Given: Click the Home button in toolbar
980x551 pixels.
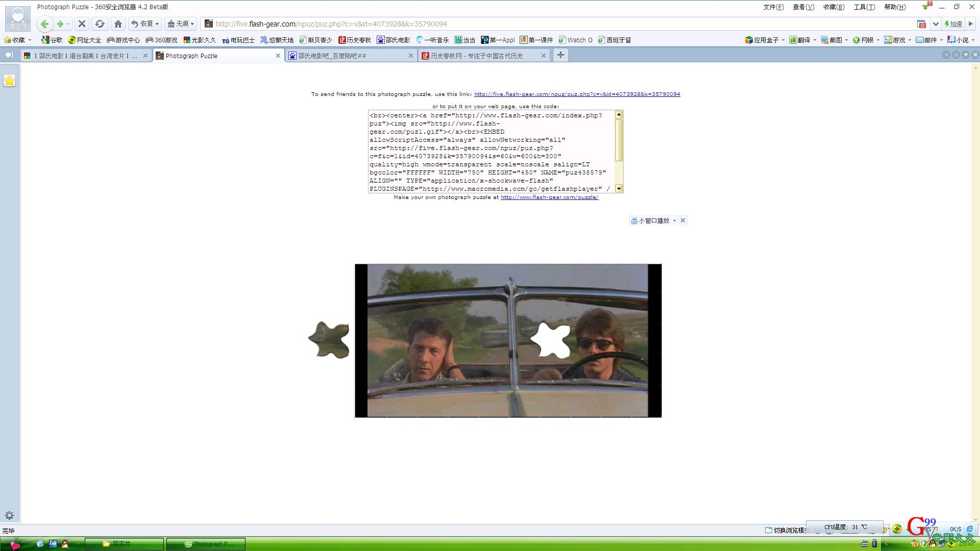Looking at the screenshot, I should [118, 24].
